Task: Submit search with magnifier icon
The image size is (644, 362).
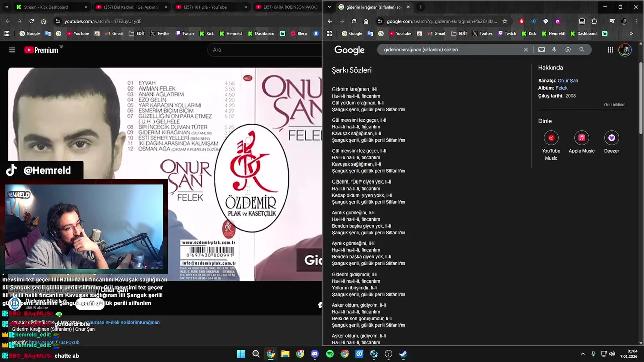Action: 582,50
